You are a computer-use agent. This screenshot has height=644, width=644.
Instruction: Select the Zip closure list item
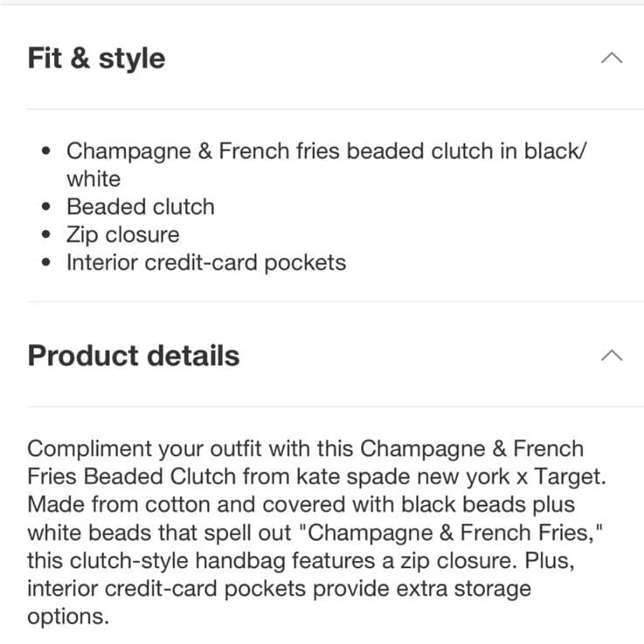click(123, 235)
